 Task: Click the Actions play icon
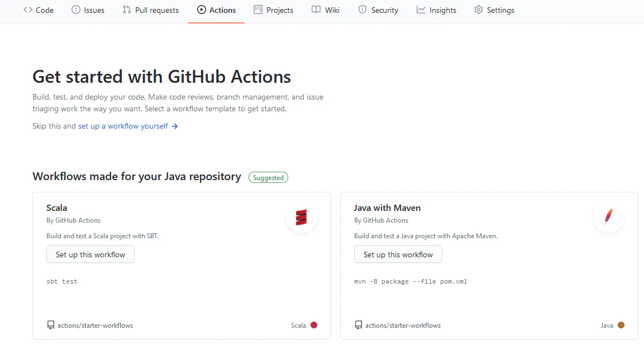201,10
